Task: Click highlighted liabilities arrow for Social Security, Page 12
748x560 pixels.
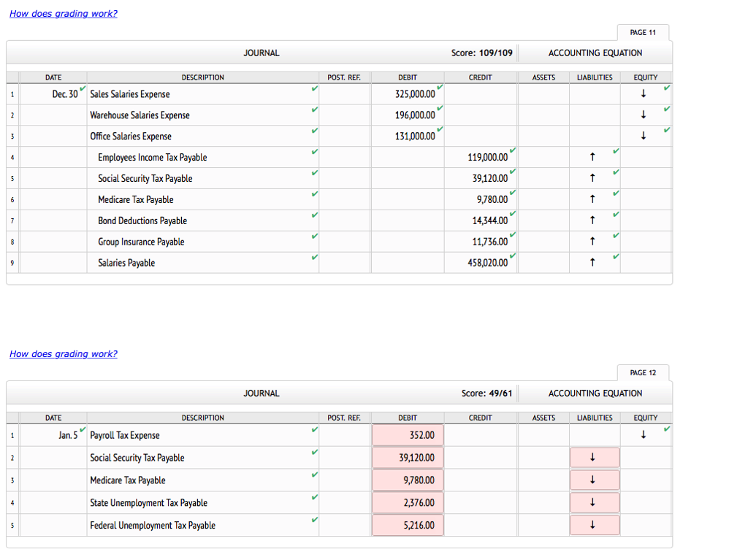Action: 595,458
